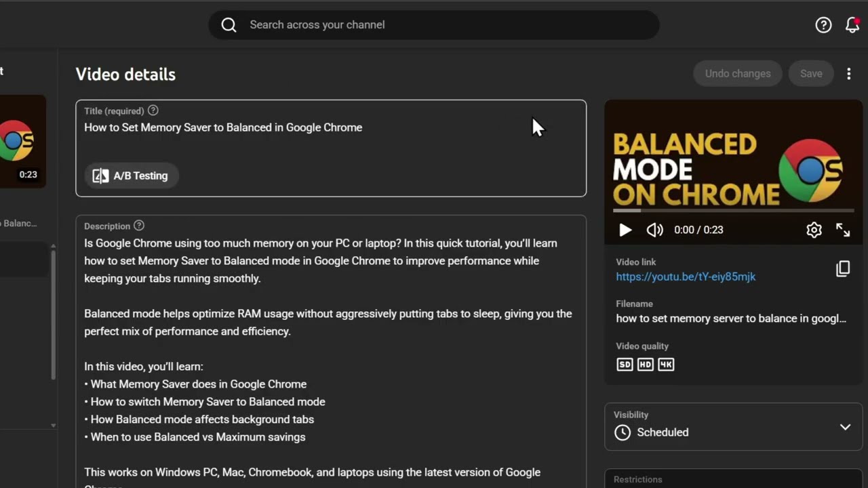Click the search magnifier icon

229,25
